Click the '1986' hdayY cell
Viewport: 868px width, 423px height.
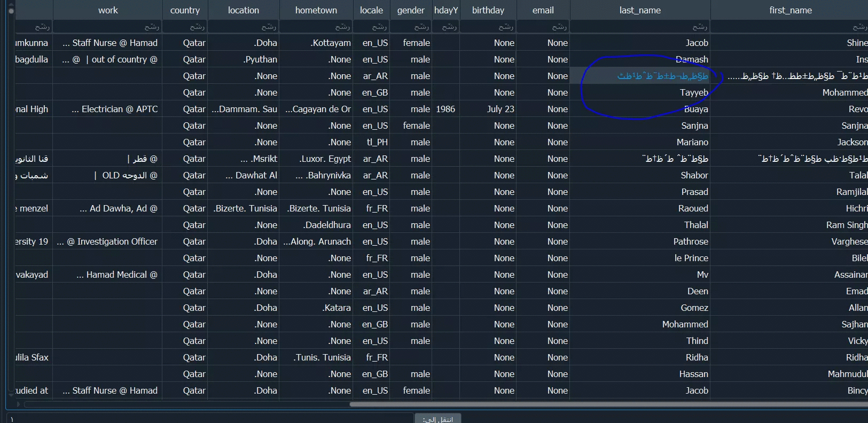coord(445,109)
